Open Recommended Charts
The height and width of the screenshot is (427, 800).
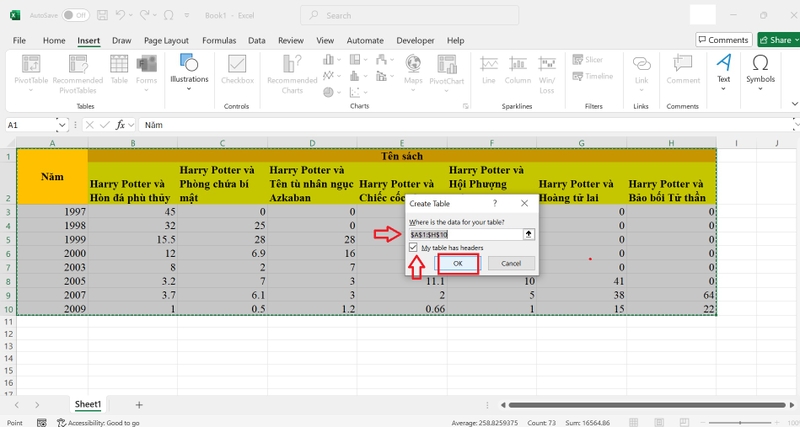click(292, 74)
